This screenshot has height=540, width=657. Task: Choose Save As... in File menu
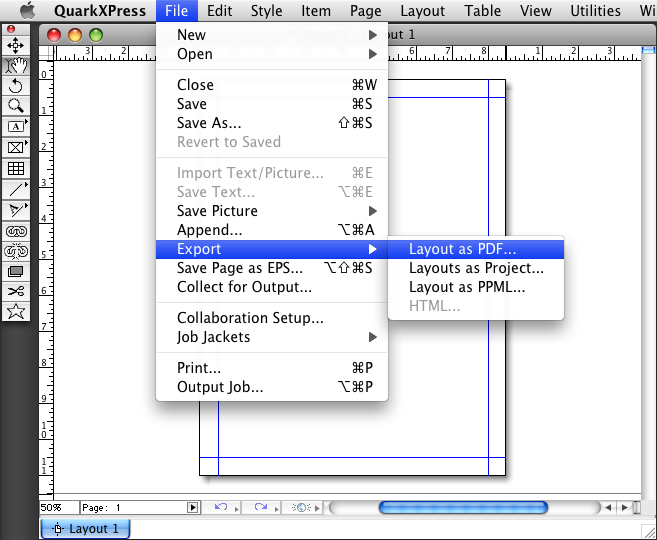pos(272,123)
